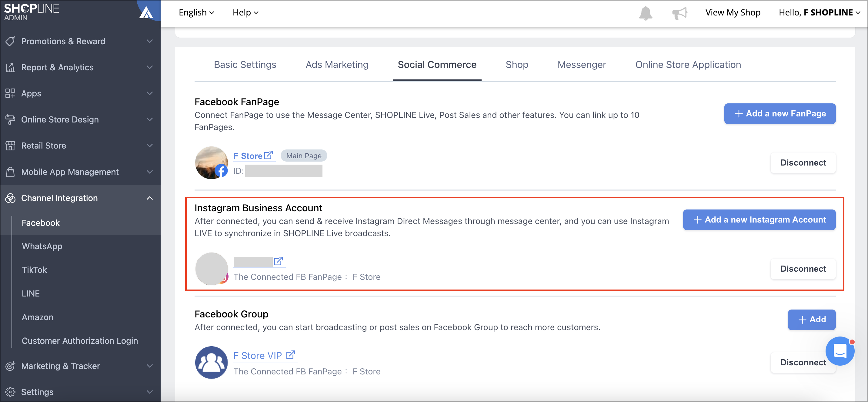The width and height of the screenshot is (868, 402).
Task: Click the Retail Store shop icon
Action: pos(10,146)
